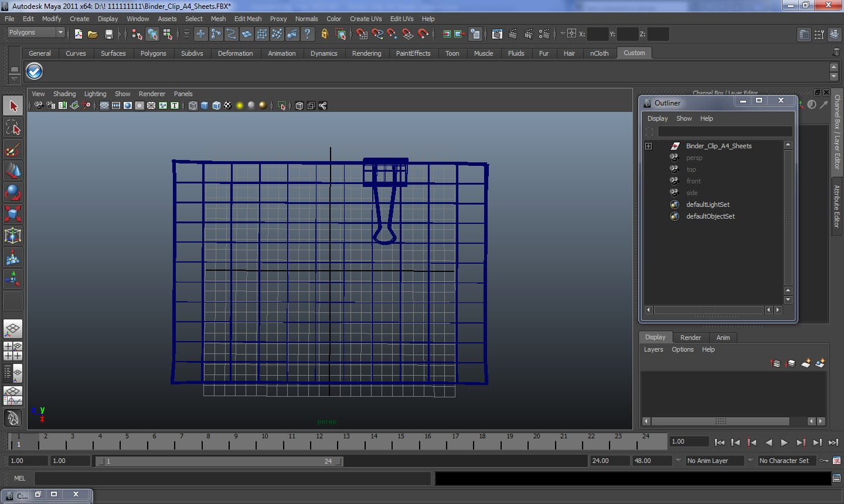Switch to the Rendering shelf tab
Viewport: 844px width, 504px height.
click(x=366, y=53)
